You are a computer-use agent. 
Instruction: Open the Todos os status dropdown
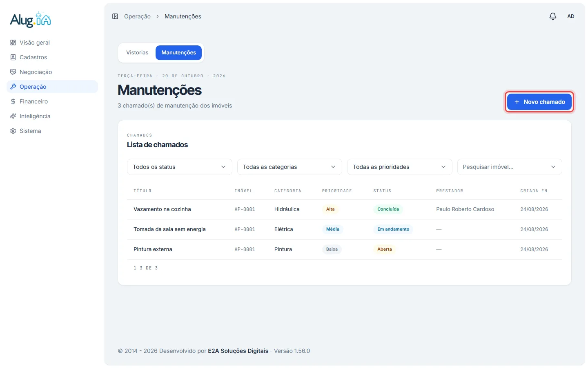pyautogui.click(x=180, y=167)
